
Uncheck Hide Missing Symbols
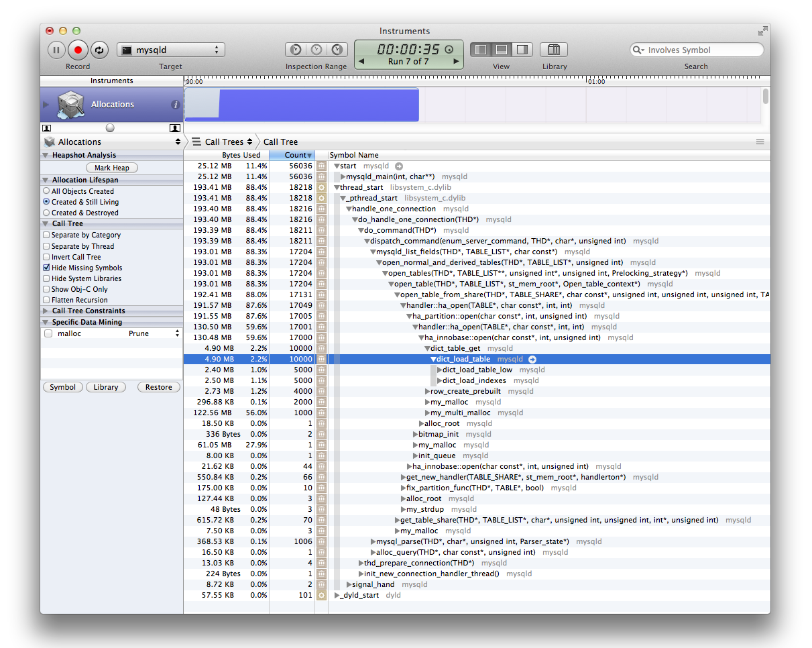[46, 268]
